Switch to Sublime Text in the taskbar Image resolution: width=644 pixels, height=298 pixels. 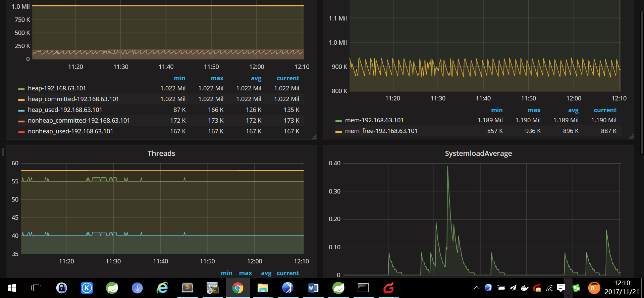pyautogui.click(x=187, y=288)
